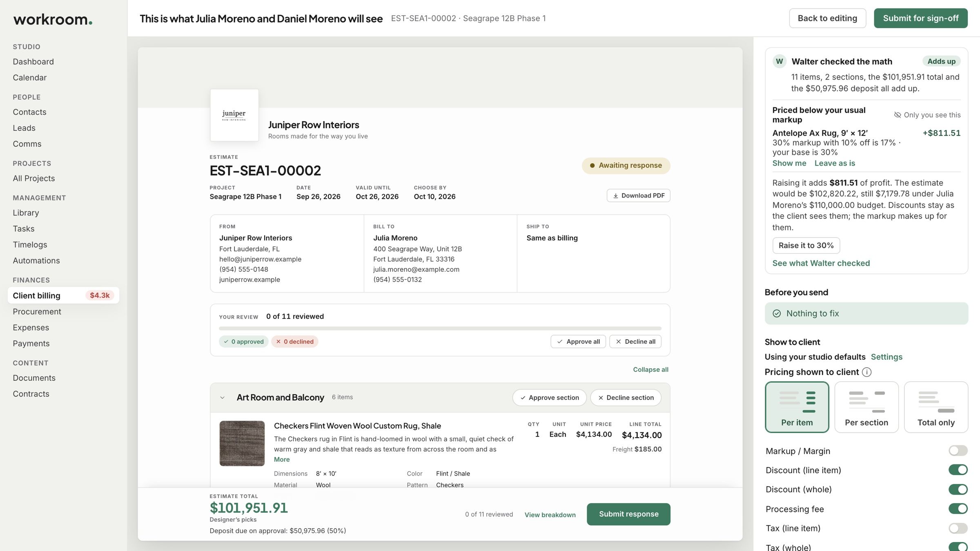The width and height of the screenshot is (980, 551).
Task: Click the 0 declined chip
Action: [x=295, y=341]
